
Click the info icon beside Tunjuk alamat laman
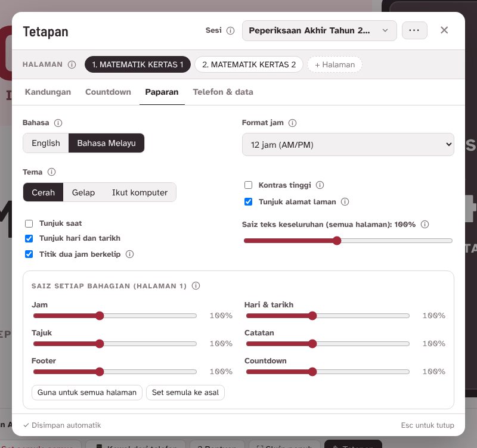pyautogui.click(x=345, y=202)
